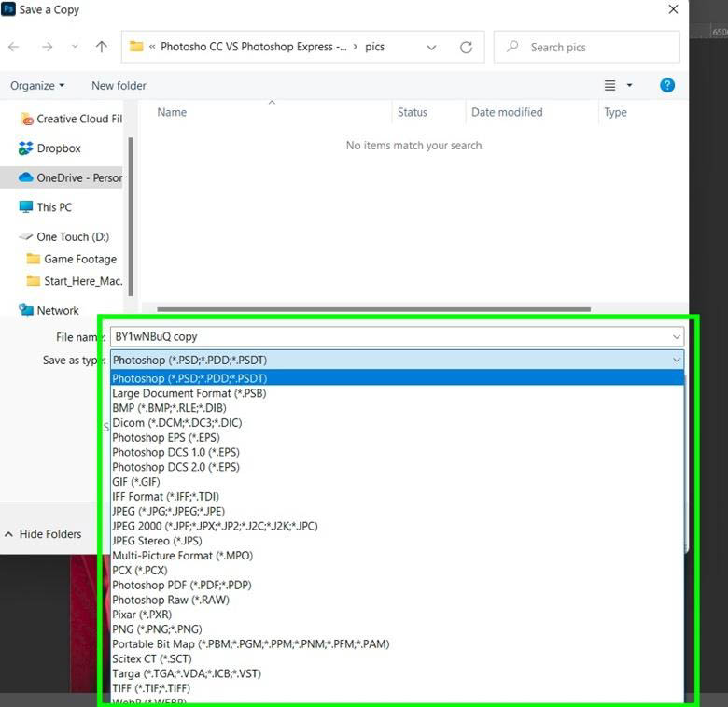728x707 pixels.
Task: Choose Photoshop (*.PSD;*.PDD;*.PSDT) format
Action: 397,378
